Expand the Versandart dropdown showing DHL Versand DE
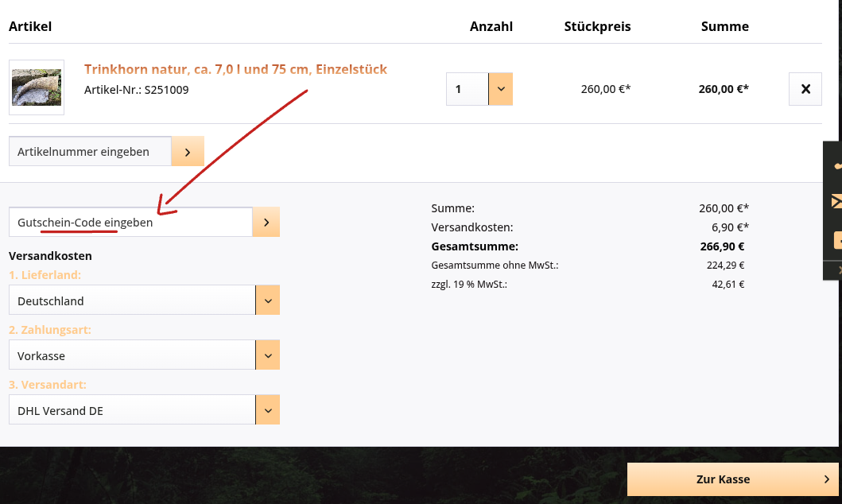 point(268,409)
